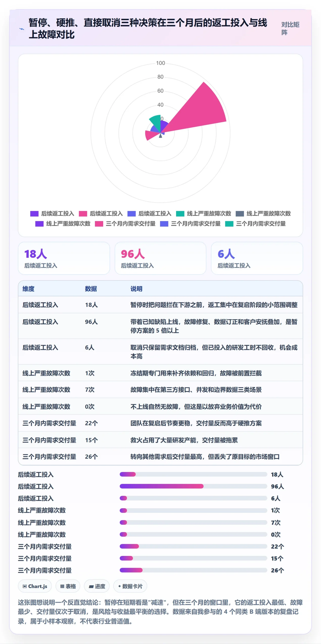This screenshot has width=321, height=644.
Task: Select the 96人 stat card
Action: point(160,258)
